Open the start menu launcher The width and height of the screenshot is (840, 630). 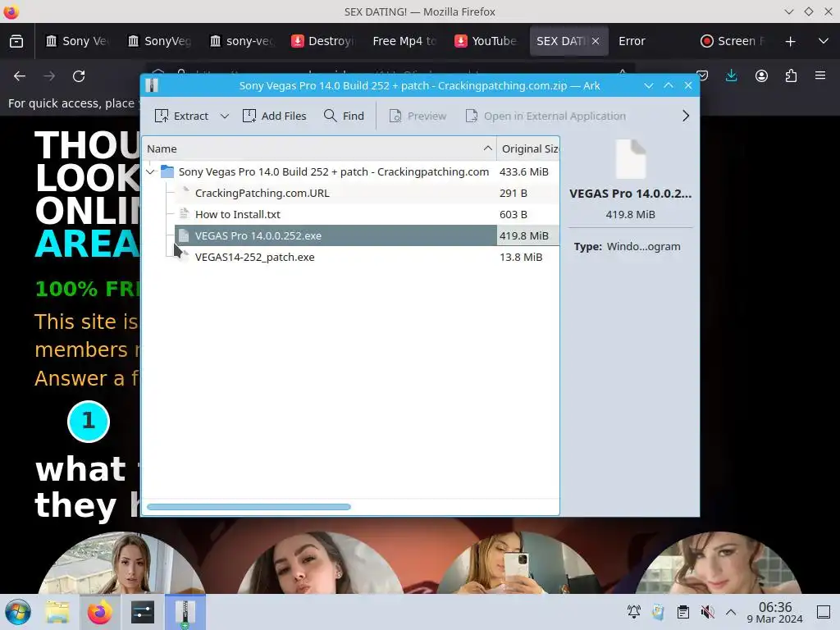(x=18, y=612)
